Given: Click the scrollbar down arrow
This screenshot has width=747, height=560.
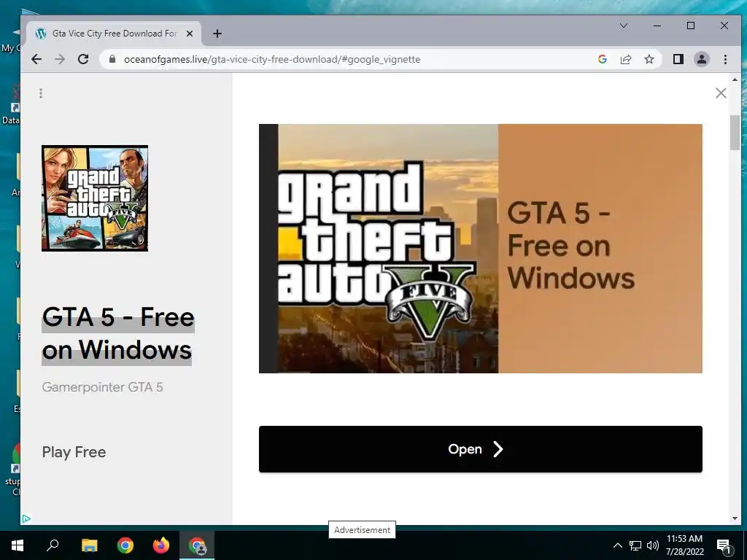Looking at the screenshot, I should click(x=735, y=518).
